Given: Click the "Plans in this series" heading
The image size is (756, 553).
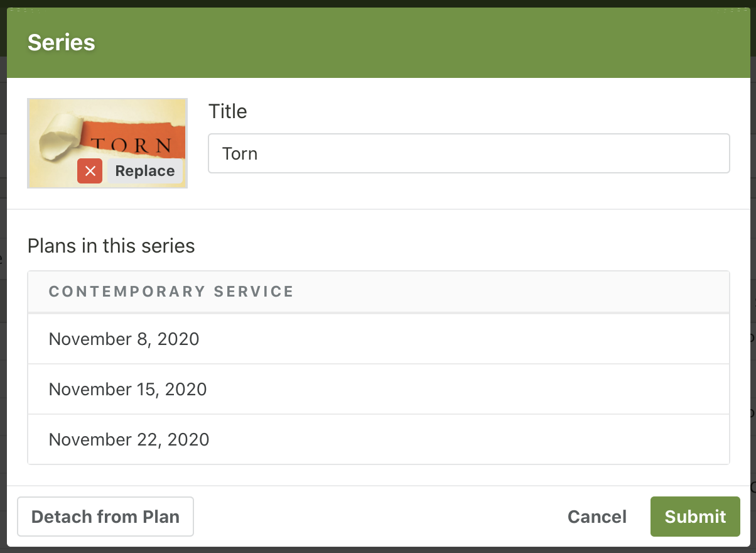Looking at the screenshot, I should (x=111, y=246).
